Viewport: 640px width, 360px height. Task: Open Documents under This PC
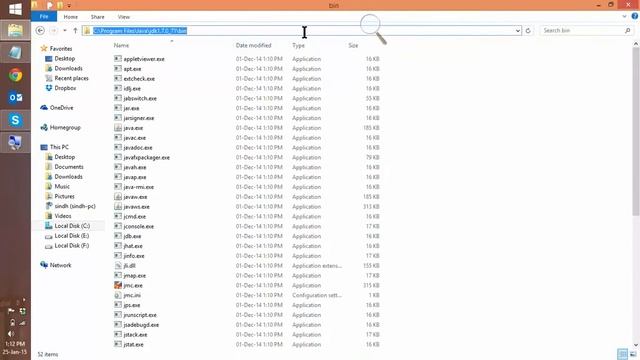click(69, 167)
